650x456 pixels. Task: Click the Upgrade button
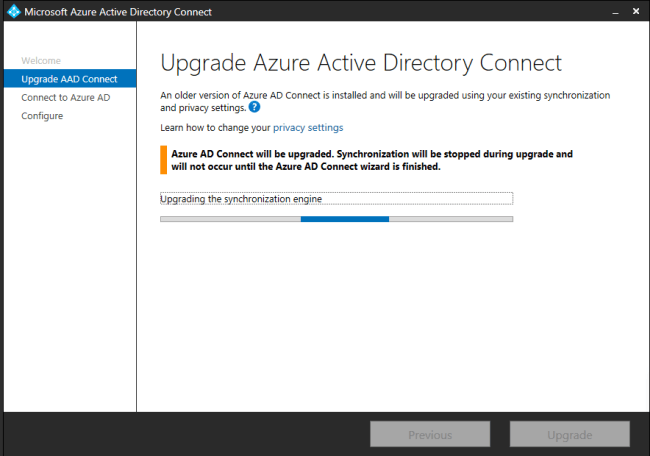tap(570, 434)
